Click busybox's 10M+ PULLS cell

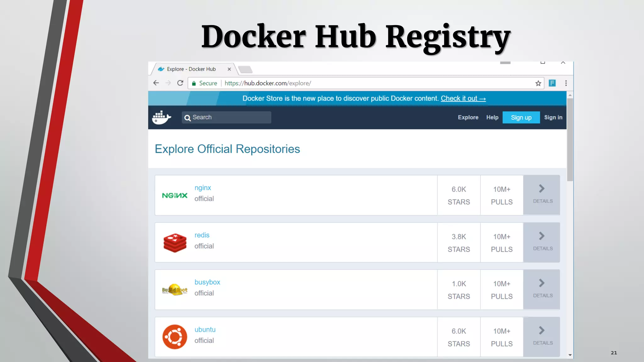(502, 290)
